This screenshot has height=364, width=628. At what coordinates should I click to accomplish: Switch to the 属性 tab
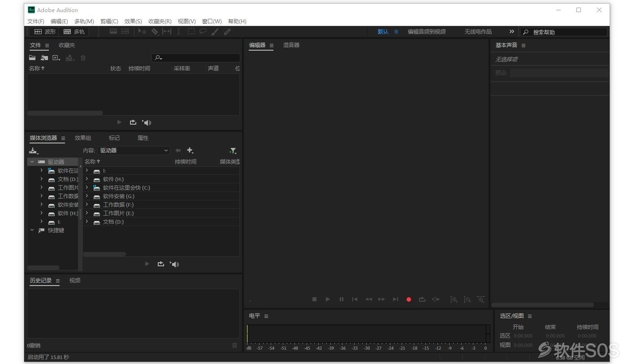click(143, 138)
